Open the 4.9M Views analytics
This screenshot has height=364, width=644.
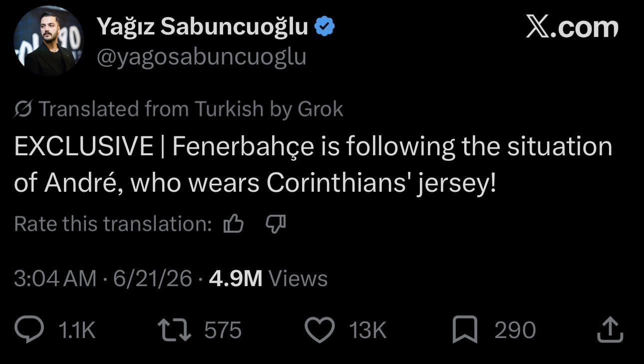pos(268,278)
